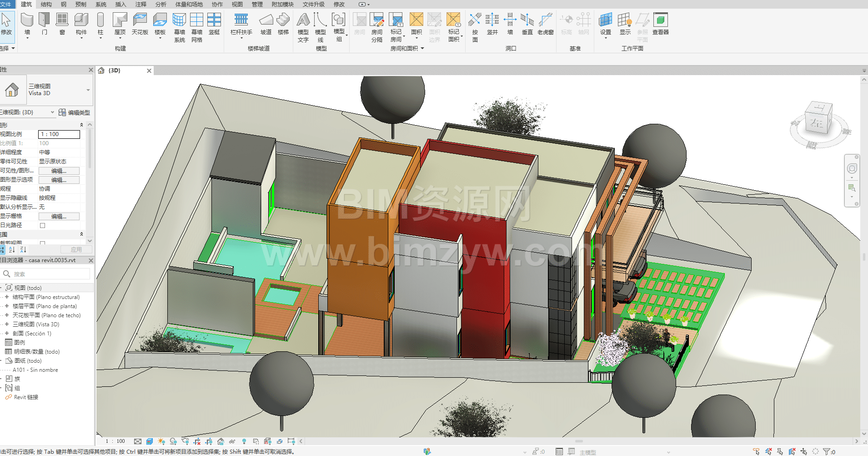Viewport: 868px width, 456px height.
Task: Switch to the View (视图) ribbon tab
Action: [x=237, y=4]
